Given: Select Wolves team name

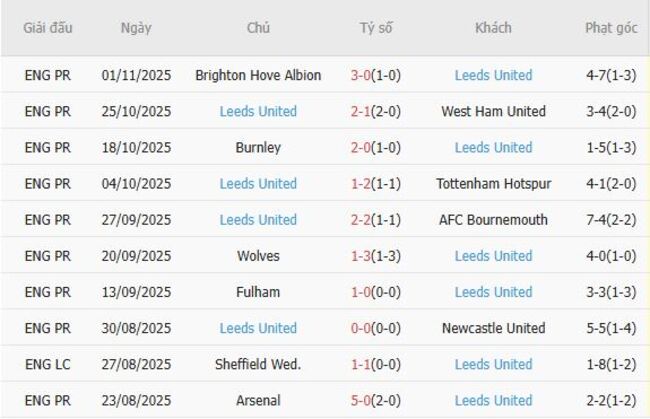Looking at the screenshot, I should (258, 256).
